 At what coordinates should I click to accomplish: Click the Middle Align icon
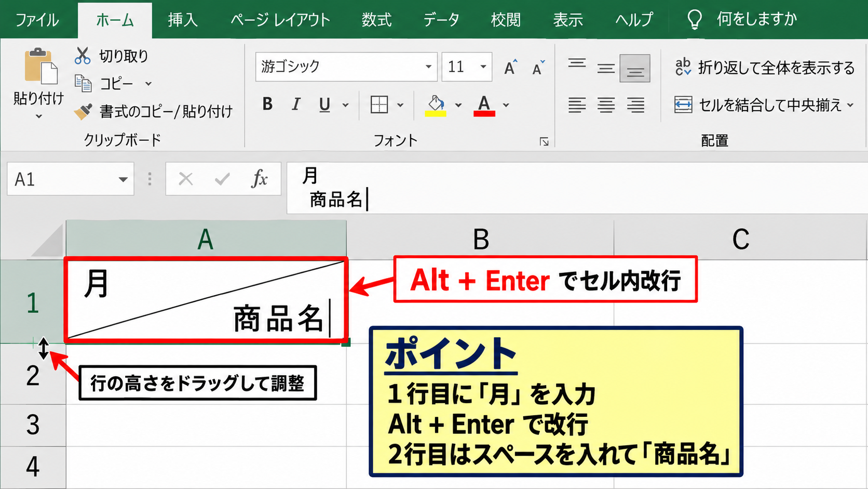tap(606, 68)
